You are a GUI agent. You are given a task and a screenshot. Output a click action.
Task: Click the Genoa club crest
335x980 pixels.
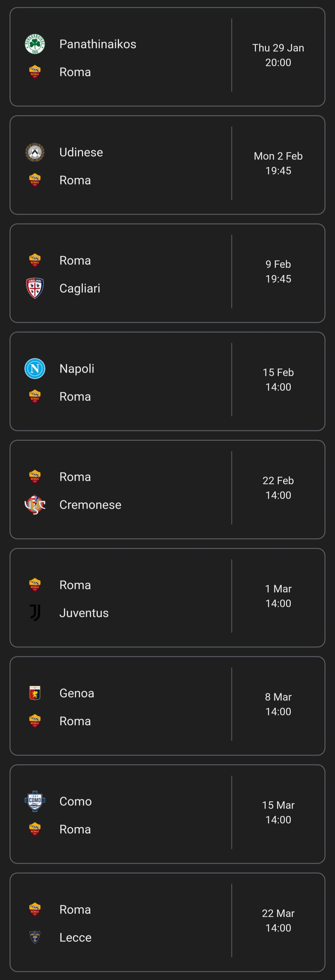[x=35, y=693]
